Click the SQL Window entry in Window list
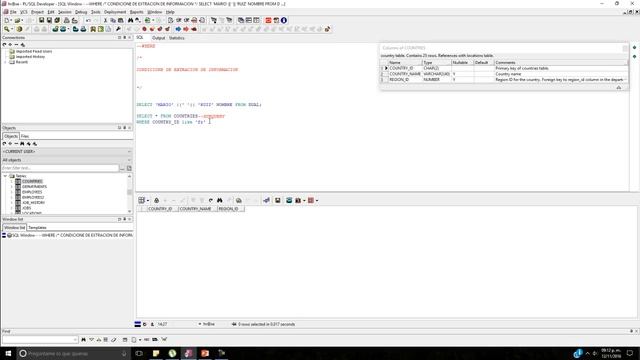Screen dimensions: 640x360 click(67, 235)
